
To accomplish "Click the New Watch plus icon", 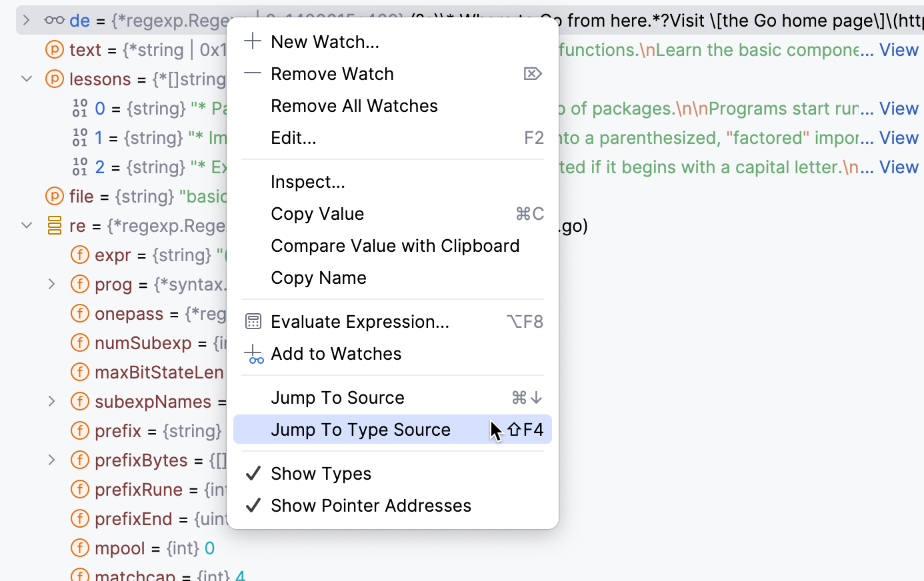I will (253, 41).
